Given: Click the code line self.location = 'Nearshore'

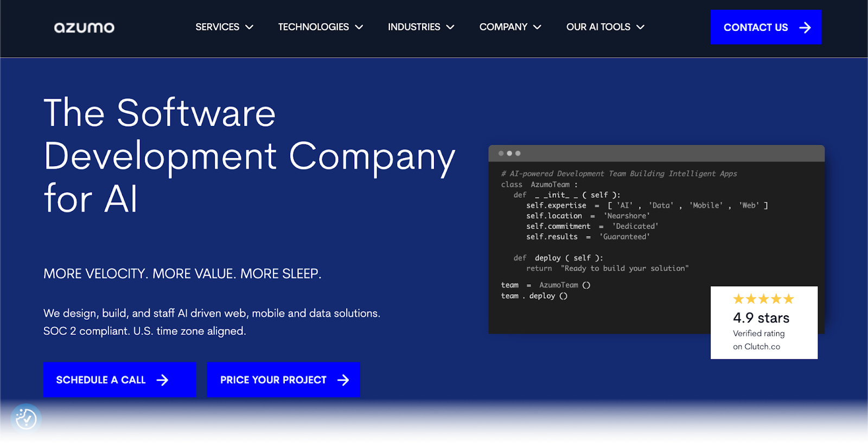Looking at the screenshot, I should [x=588, y=216].
